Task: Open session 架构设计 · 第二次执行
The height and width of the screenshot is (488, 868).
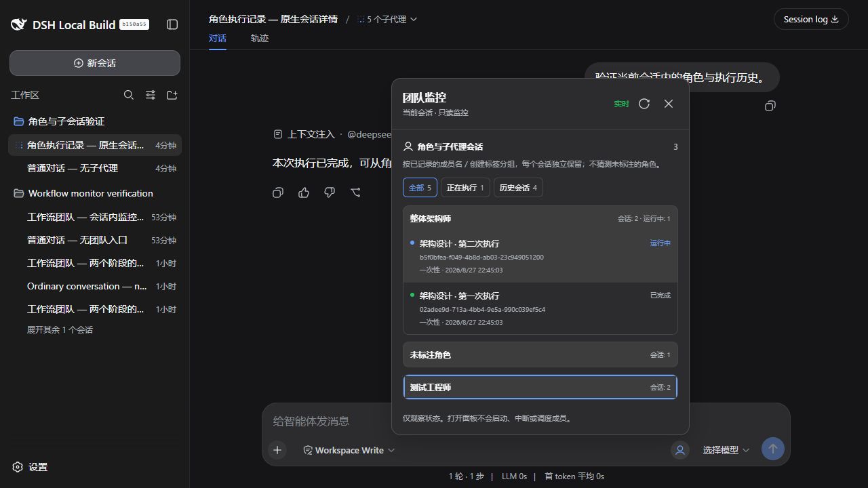Action: coord(540,256)
